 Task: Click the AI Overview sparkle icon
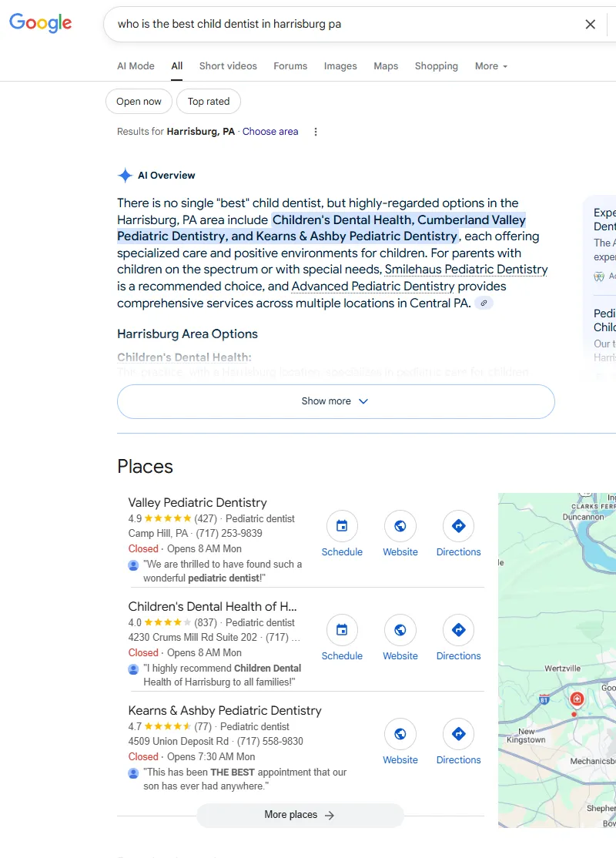126,175
